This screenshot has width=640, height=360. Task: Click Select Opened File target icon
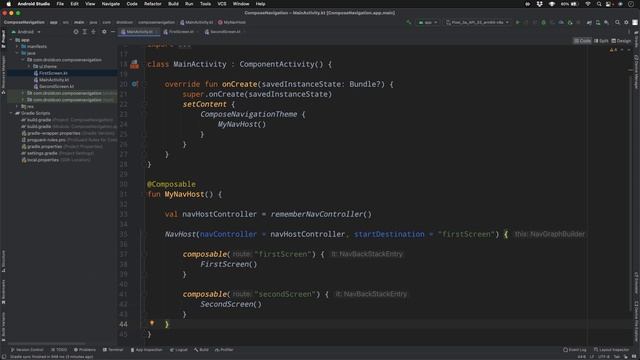[76, 31]
